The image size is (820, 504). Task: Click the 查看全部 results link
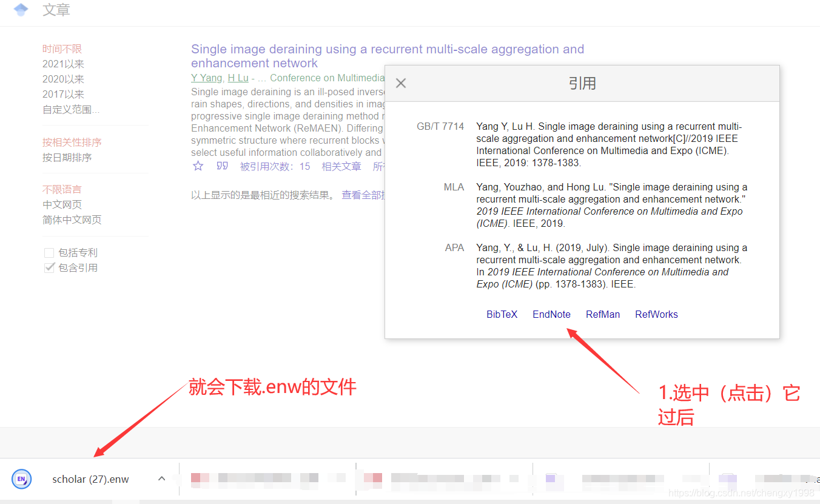363,195
